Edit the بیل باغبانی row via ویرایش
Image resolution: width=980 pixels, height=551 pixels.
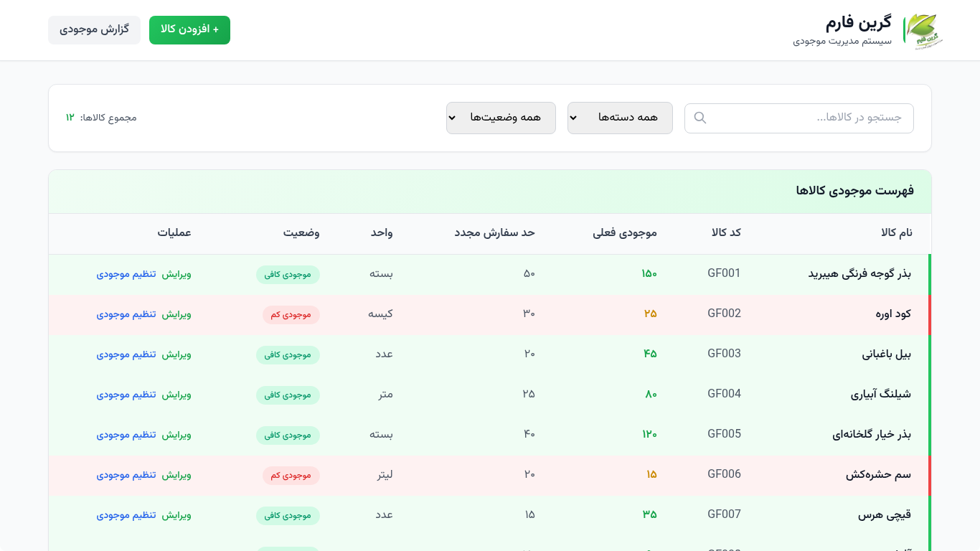176,354
